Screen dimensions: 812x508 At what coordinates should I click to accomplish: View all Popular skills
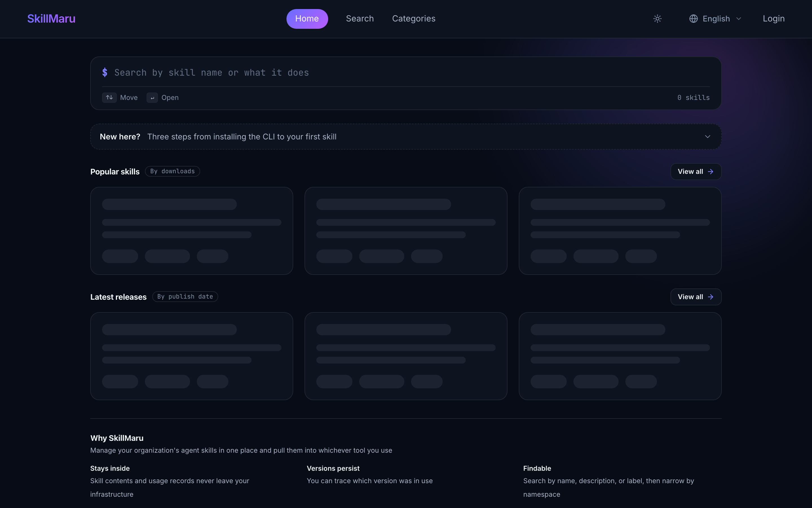click(x=696, y=172)
